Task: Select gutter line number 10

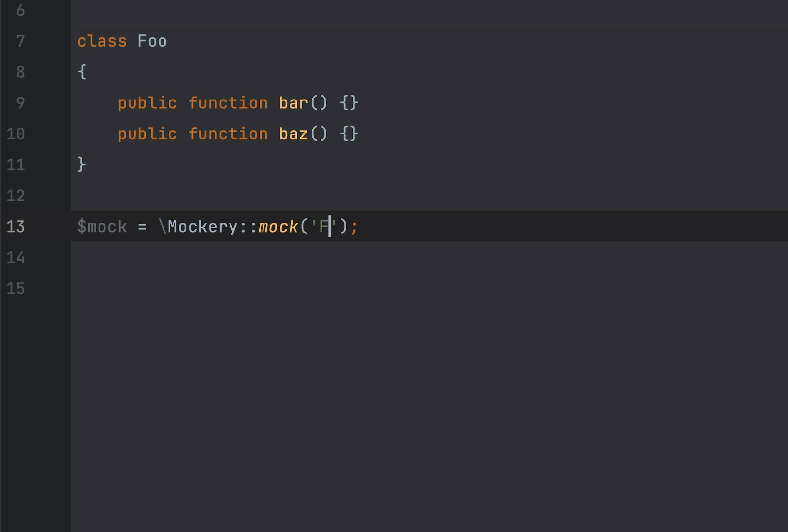Action: pos(16,134)
